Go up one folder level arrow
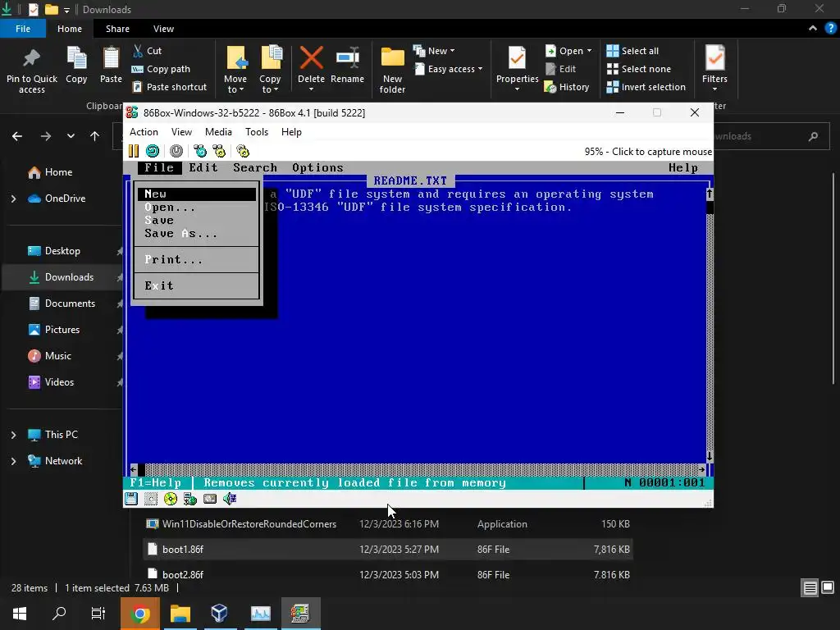The image size is (840, 630). tap(95, 136)
